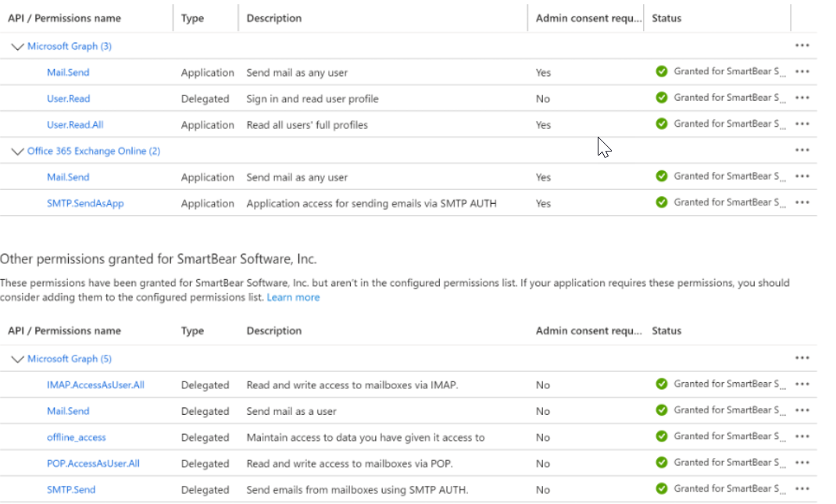Click the ellipsis for the IMAP.AccessAsUser.All permission
Image resolution: width=836 pixels, height=504 pixels.
pyautogui.click(x=802, y=384)
